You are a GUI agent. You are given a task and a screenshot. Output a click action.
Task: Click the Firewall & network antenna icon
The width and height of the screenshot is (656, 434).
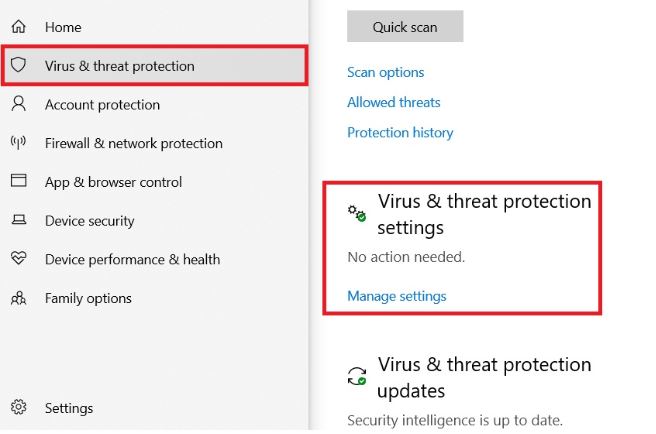18,143
